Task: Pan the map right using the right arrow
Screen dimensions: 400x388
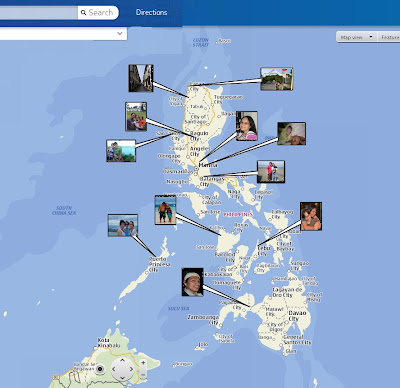Action: (x=131, y=369)
